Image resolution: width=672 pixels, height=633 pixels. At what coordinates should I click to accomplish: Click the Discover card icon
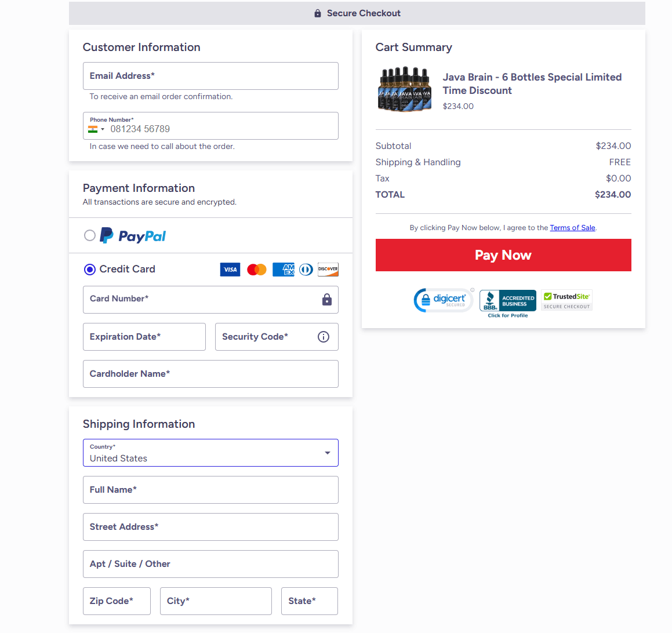pos(328,269)
